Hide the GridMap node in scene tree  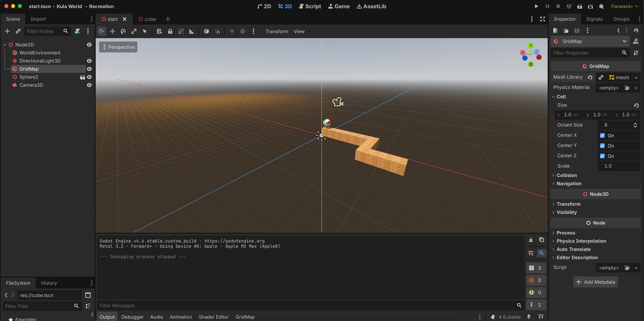point(89,69)
